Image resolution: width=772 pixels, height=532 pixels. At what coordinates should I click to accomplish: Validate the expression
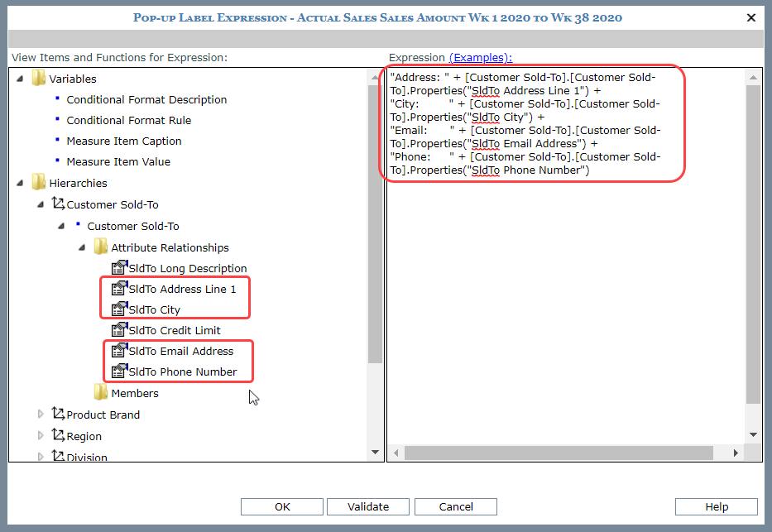(x=367, y=506)
